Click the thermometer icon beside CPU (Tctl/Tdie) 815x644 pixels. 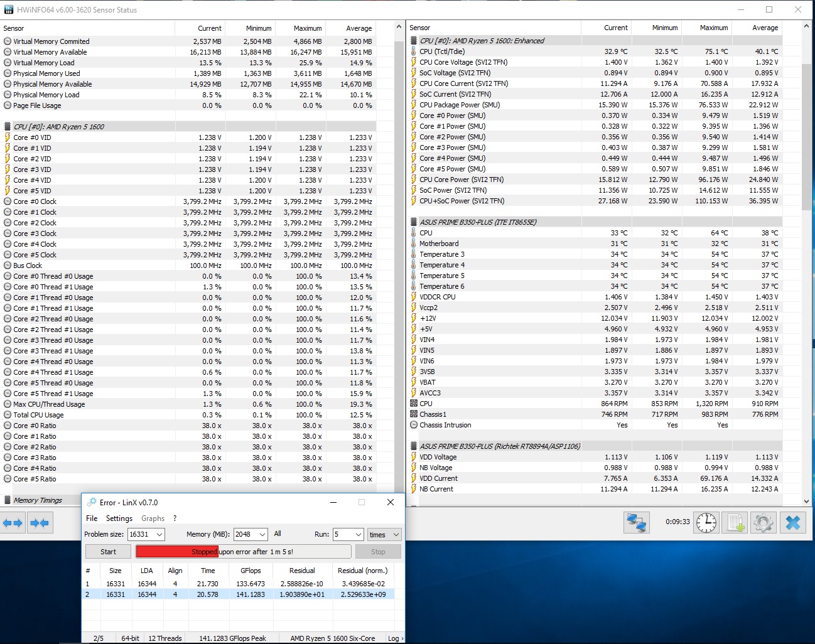tap(414, 51)
